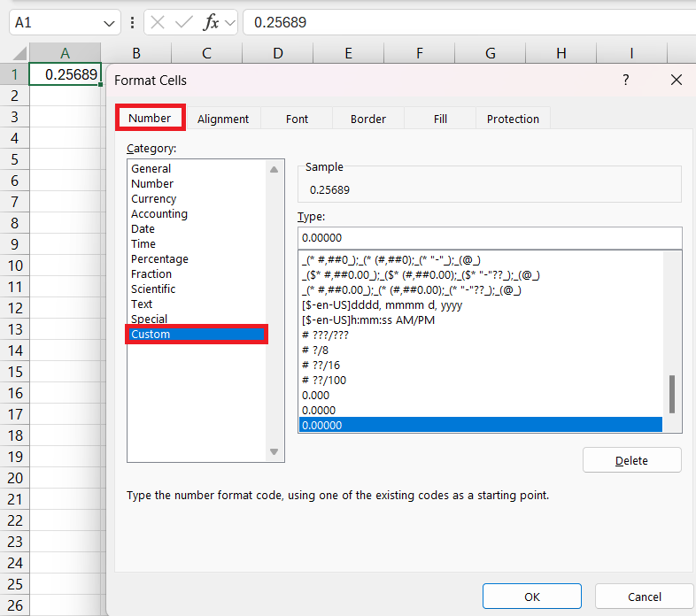The image size is (696, 616).
Task: Click the formula bar Enter checkmark icon
Action: click(x=184, y=22)
